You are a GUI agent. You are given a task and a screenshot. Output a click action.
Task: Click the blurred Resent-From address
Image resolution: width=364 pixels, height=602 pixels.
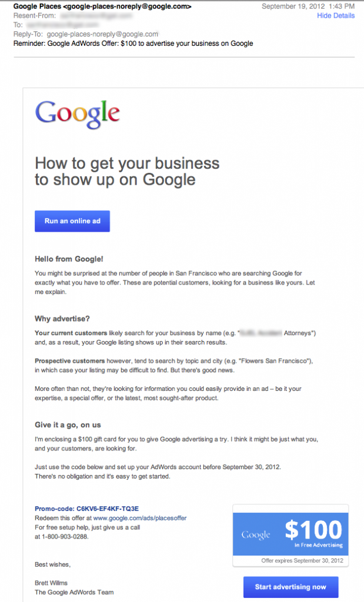point(96,16)
